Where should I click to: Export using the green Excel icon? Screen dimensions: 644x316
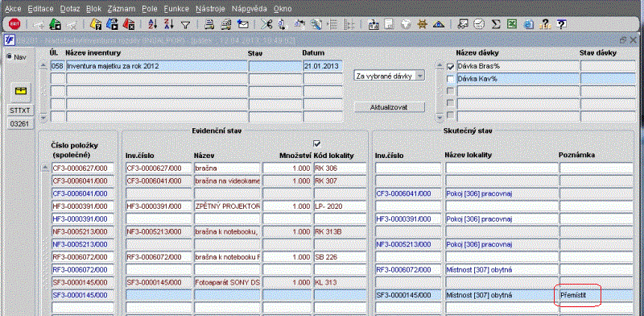coord(512,24)
